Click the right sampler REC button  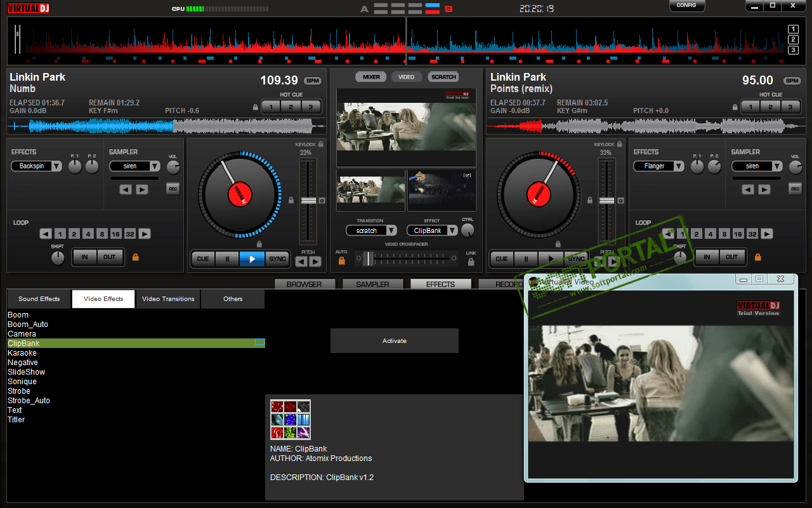[795, 189]
